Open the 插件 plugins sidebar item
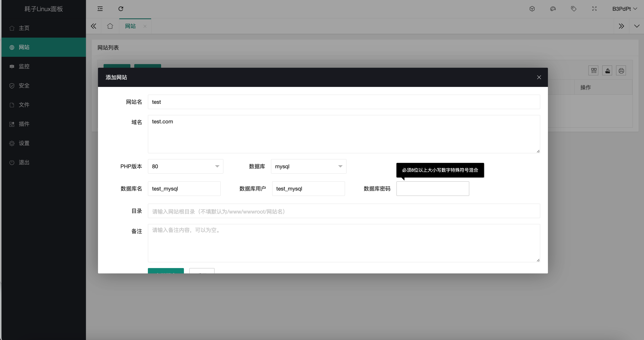The image size is (644, 340). click(x=44, y=124)
